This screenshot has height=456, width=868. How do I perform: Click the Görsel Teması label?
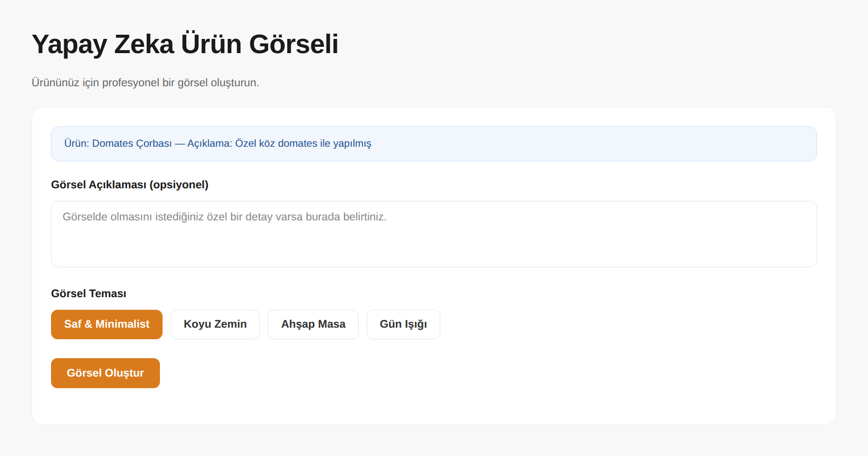[x=88, y=293]
